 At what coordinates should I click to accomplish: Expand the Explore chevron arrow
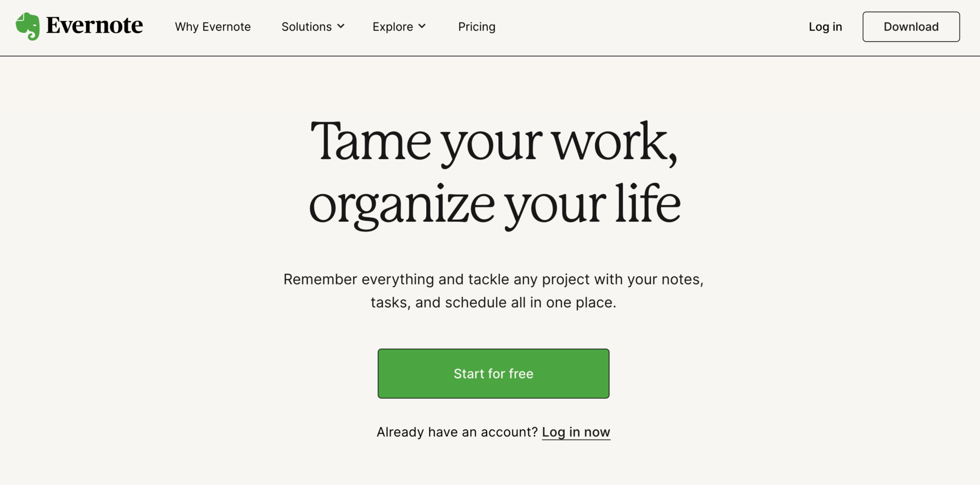point(422,27)
